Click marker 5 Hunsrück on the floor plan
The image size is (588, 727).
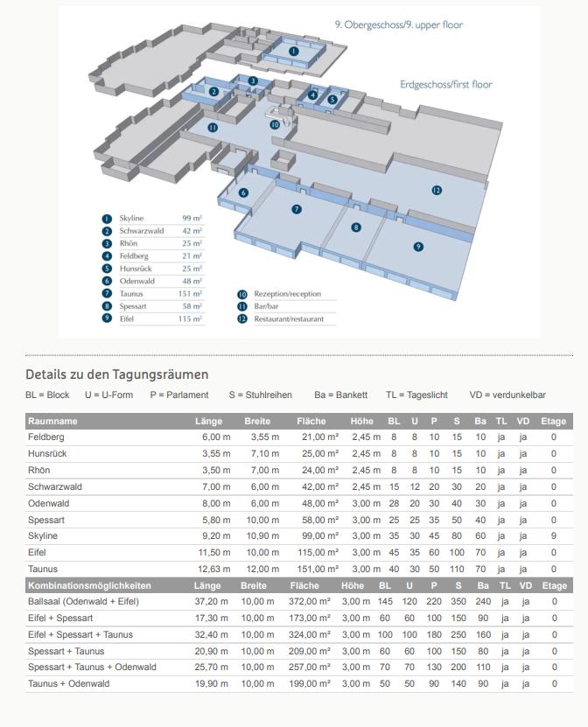pyautogui.click(x=332, y=99)
